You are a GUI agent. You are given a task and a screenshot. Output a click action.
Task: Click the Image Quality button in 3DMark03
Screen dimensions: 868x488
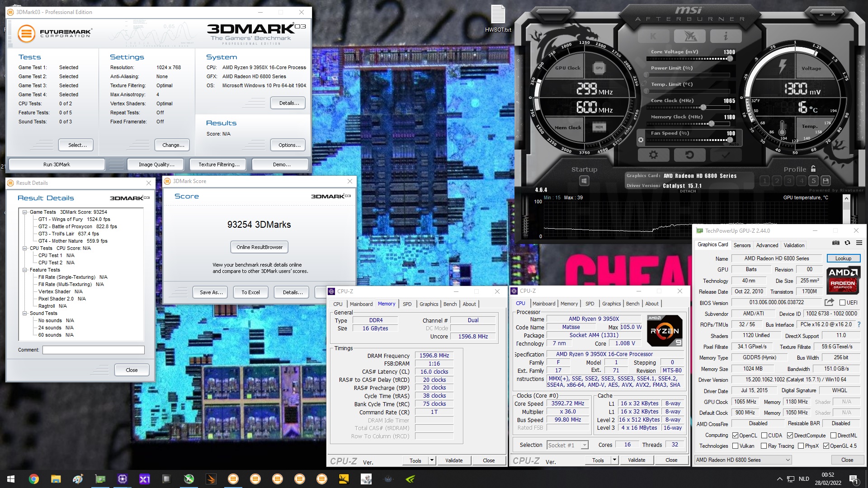click(x=156, y=164)
